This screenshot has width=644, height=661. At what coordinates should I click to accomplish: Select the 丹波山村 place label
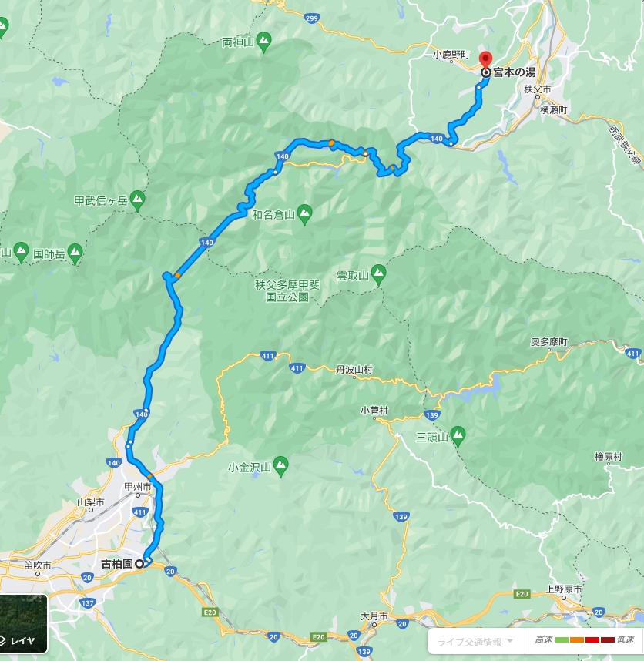coord(354,370)
